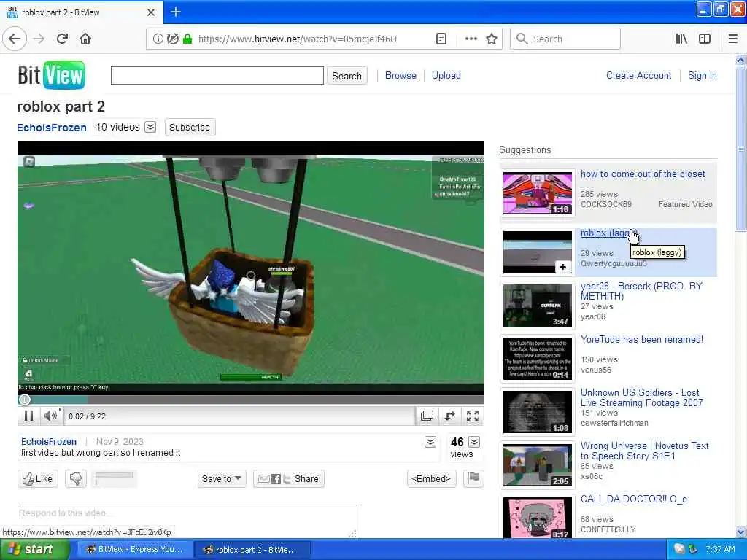Close the roblox part 2 browser tab

coord(150,12)
